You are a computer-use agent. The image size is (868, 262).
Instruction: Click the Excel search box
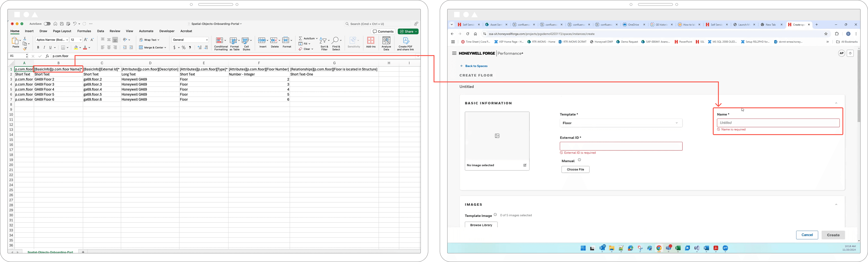(377, 24)
